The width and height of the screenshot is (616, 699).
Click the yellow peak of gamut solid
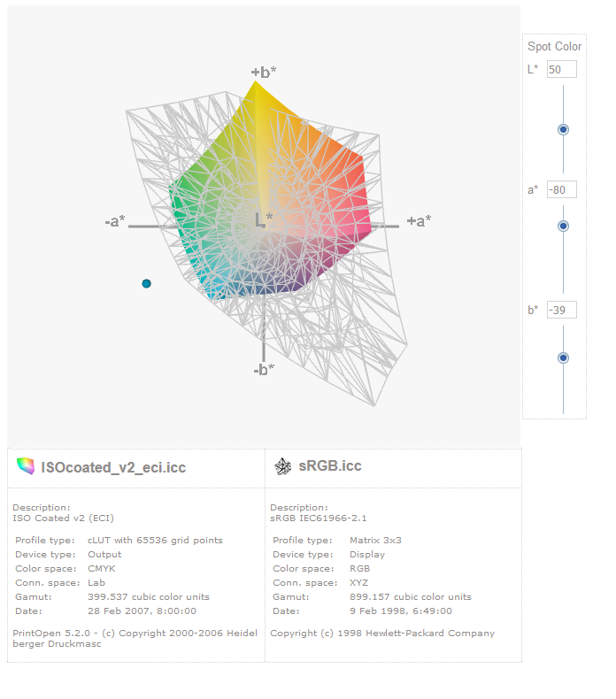click(256, 86)
